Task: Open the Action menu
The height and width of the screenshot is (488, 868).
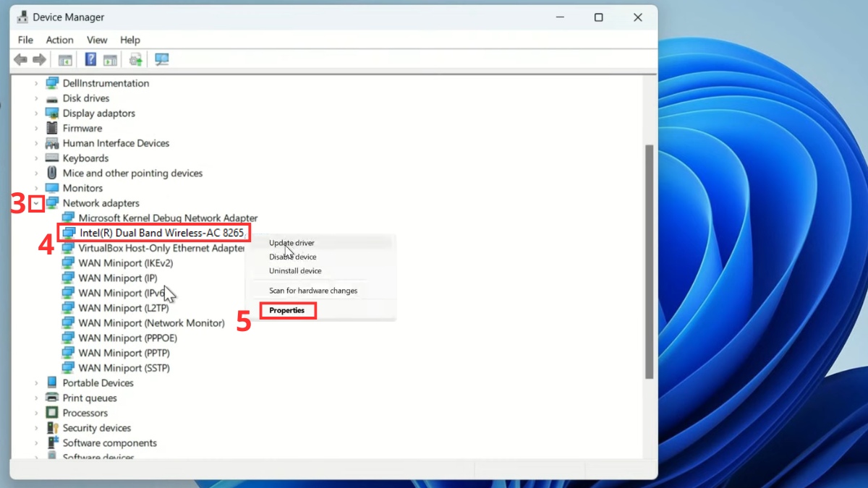Action: pyautogui.click(x=60, y=40)
